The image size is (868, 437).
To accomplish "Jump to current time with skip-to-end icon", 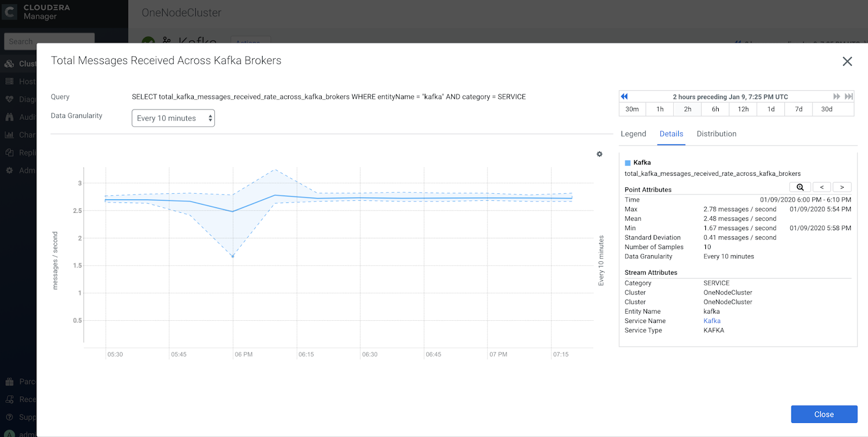I will [x=849, y=97].
